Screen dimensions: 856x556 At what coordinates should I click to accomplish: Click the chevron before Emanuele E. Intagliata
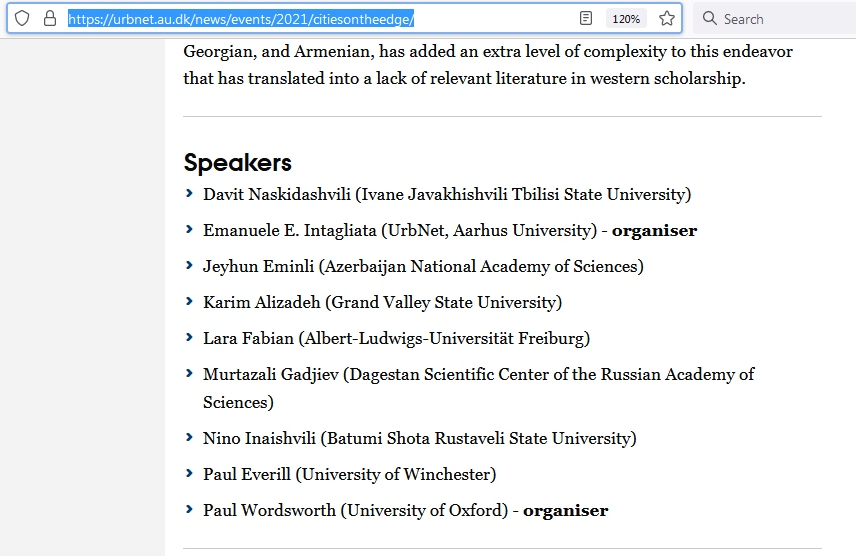click(190, 230)
